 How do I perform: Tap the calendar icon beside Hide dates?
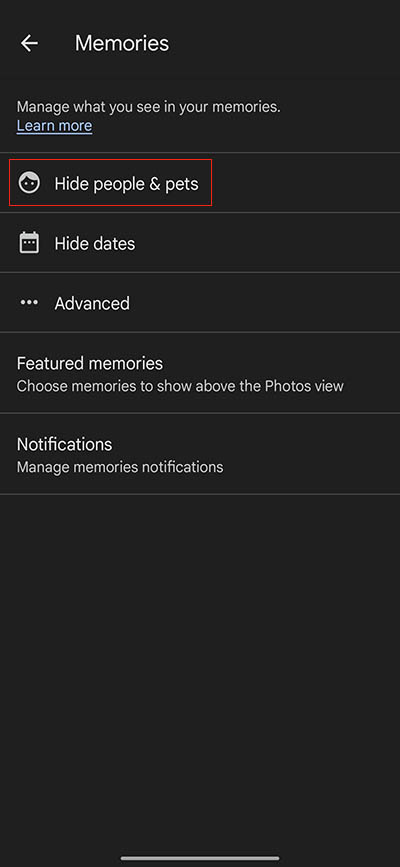click(29, 243)
